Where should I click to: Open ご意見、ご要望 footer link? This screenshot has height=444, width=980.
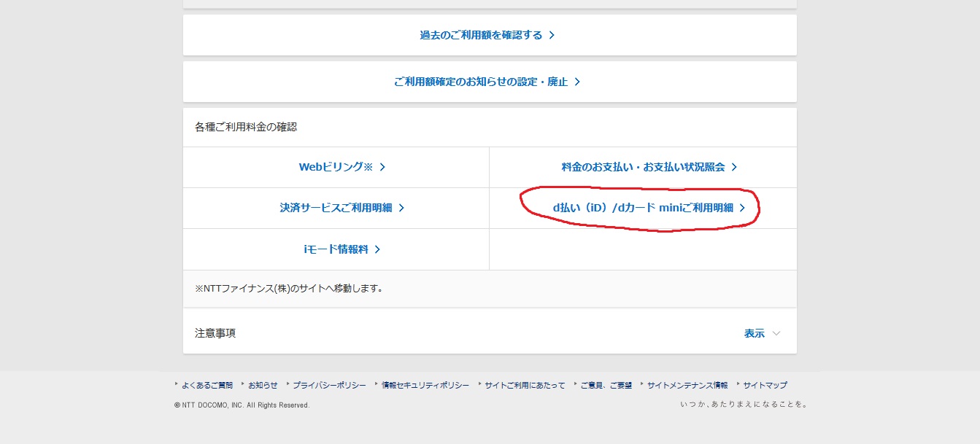606,385
